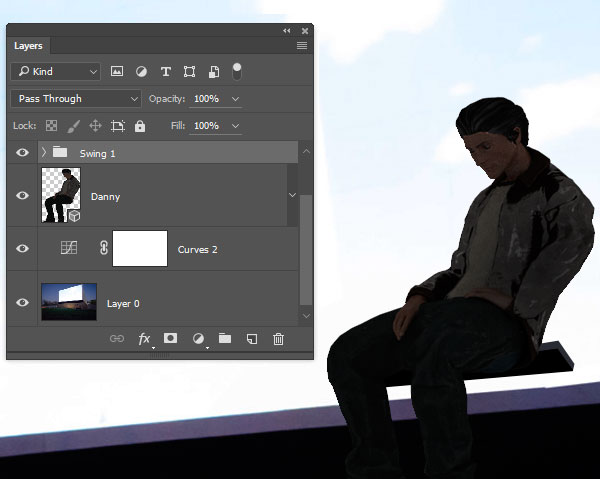The height and width of the screenshot is (479, 600).
Task: Click the add layer style fx icon
Action: [144, 339]
